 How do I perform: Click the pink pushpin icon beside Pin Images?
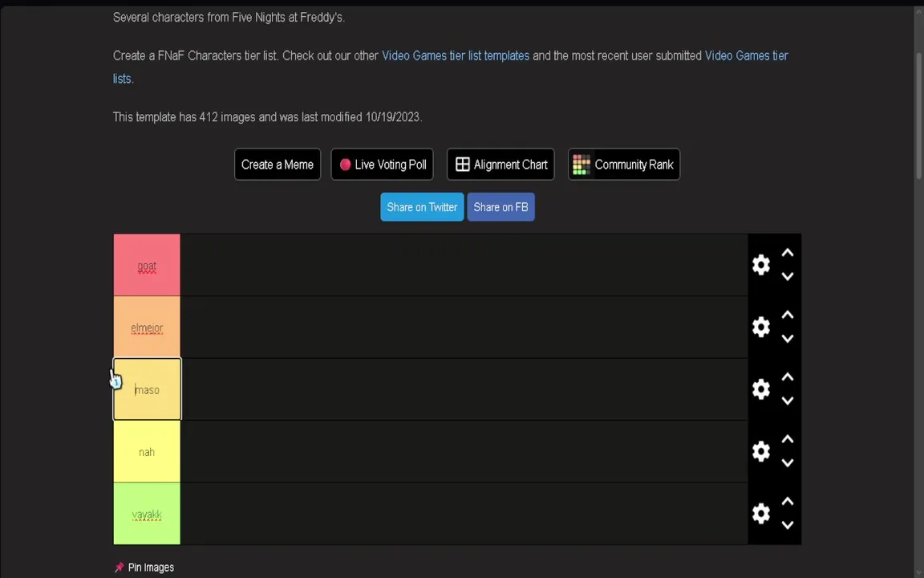pyautogui.click(x=119, y=568)
